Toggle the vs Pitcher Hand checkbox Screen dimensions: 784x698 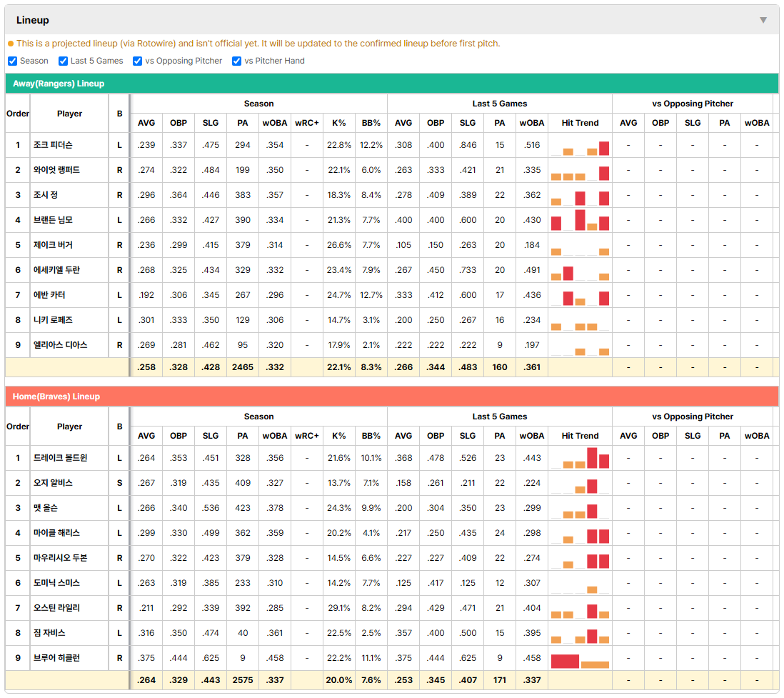point(236,61)
